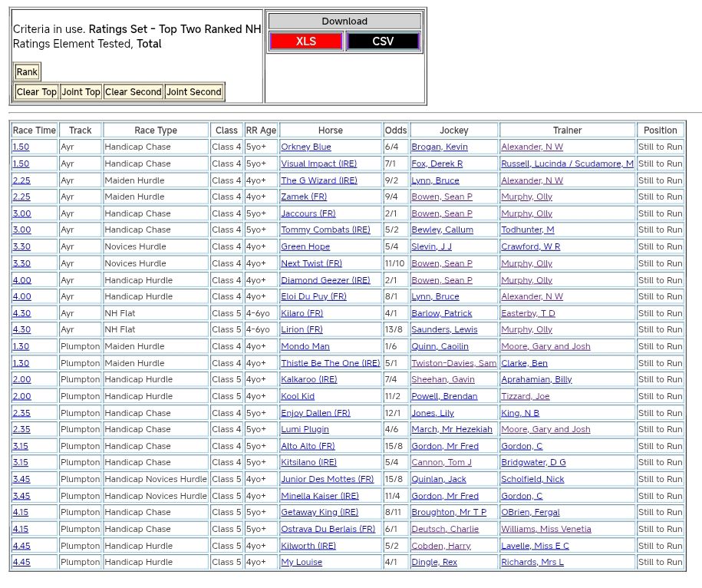
Task: View jockey Fox, Derek R link
Action: pyautogui.click(x=437, y=164)
